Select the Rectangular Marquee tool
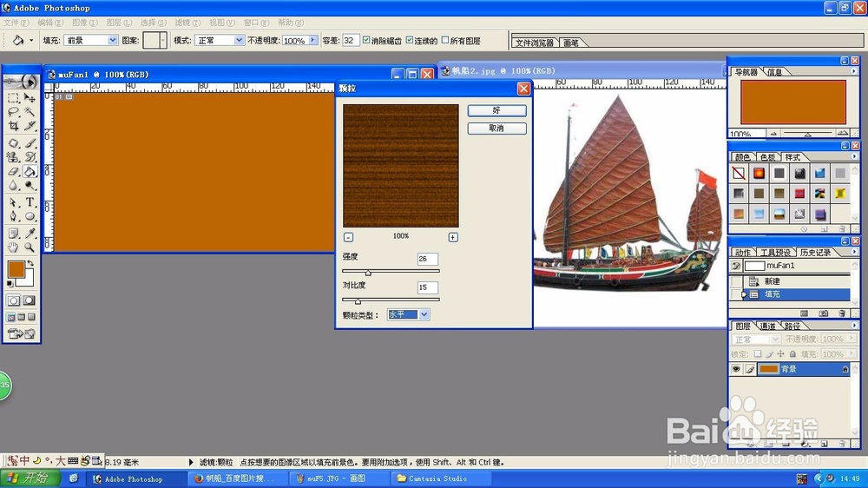Image resolution: width=868 pixels, height=488 pixels. (13, 99)
